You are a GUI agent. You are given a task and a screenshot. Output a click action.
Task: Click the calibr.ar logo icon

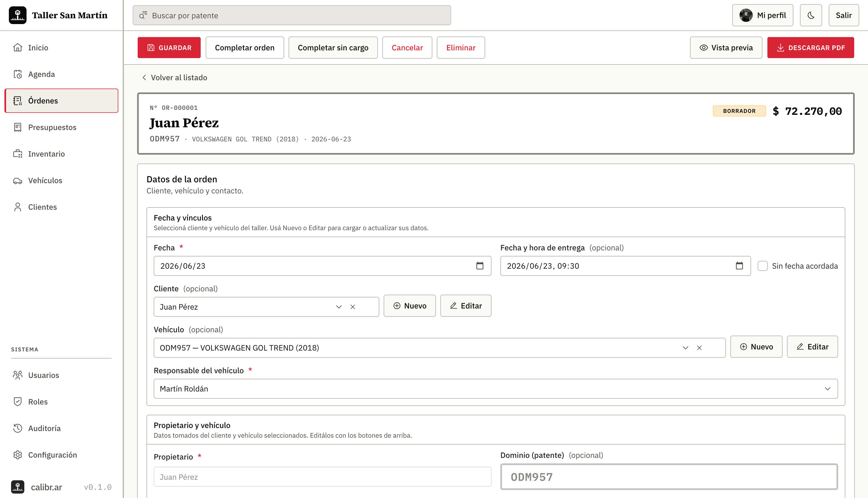click(17, 487)
